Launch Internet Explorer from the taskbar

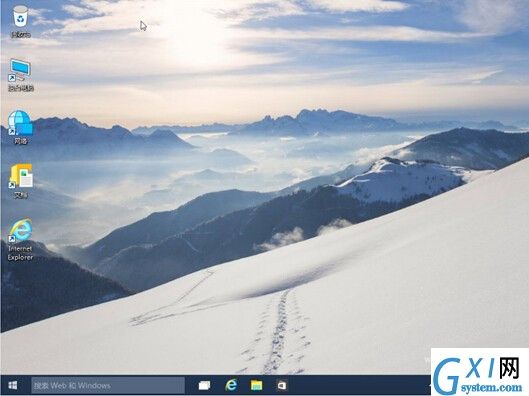click(x=231, y=385)
